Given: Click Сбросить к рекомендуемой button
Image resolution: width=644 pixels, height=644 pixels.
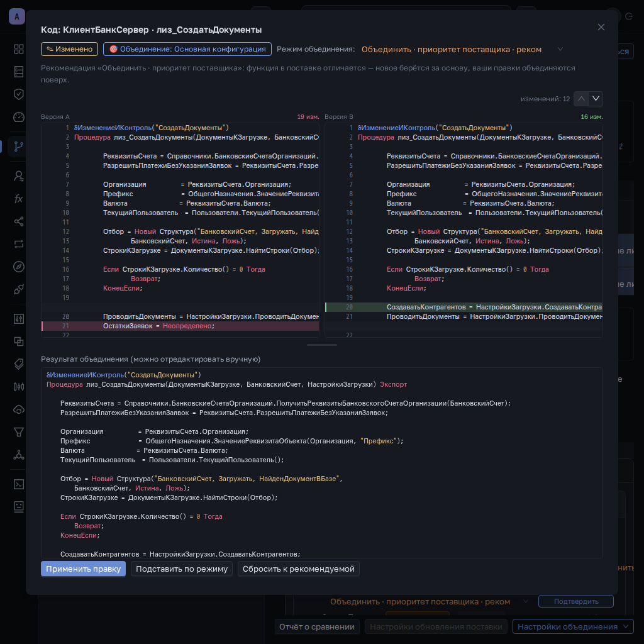Looking at the screenshot, I should pos(299,569).
